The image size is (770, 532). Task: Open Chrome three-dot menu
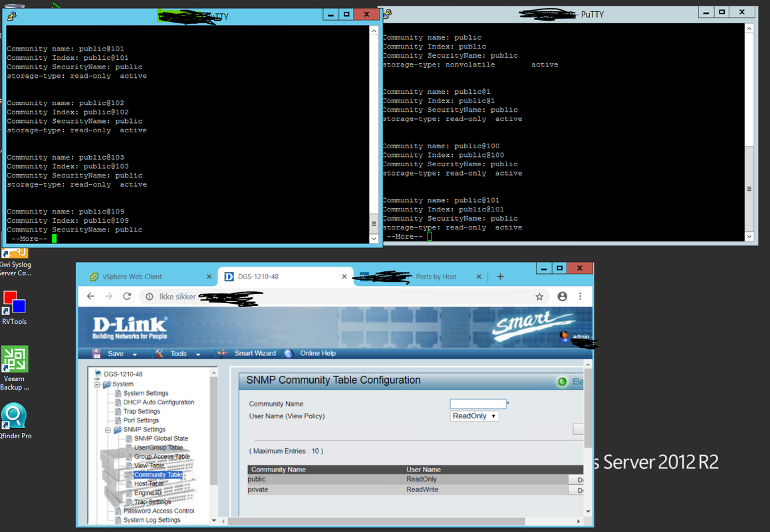[x=580, y=296]
